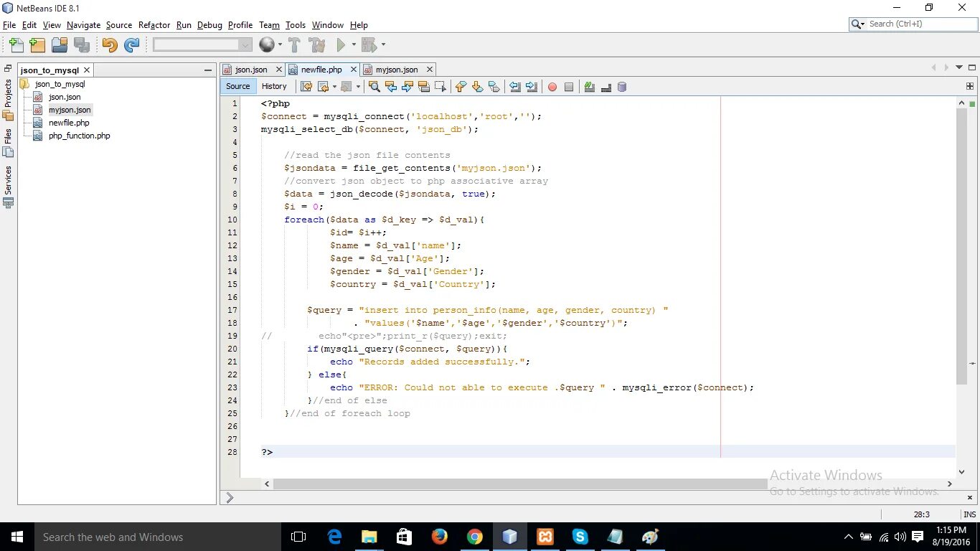The width and height of the screenshot is (980, 551).
Task: Expand the browser globe dropdown arrow
Action: pyautogui.click(x=280, y=45)
